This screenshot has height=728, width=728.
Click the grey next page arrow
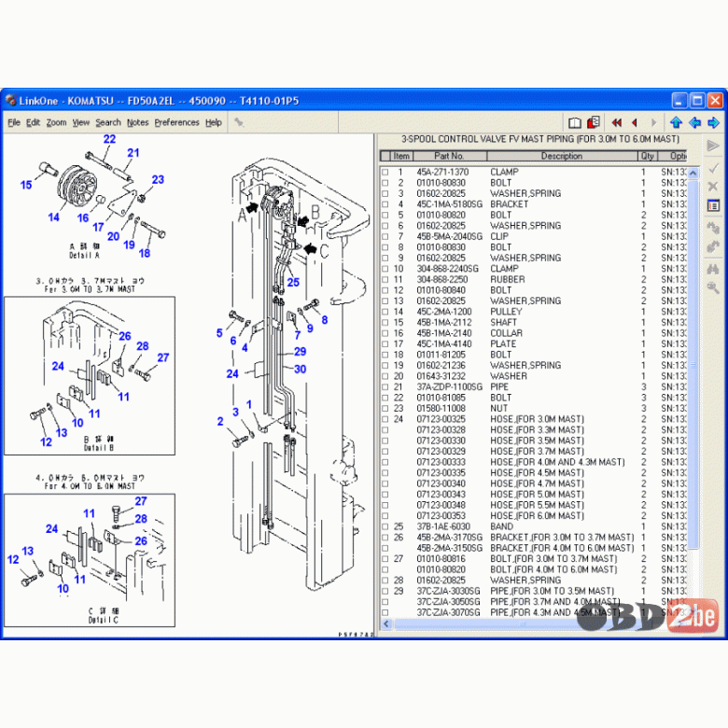click(x=654, y=122)
